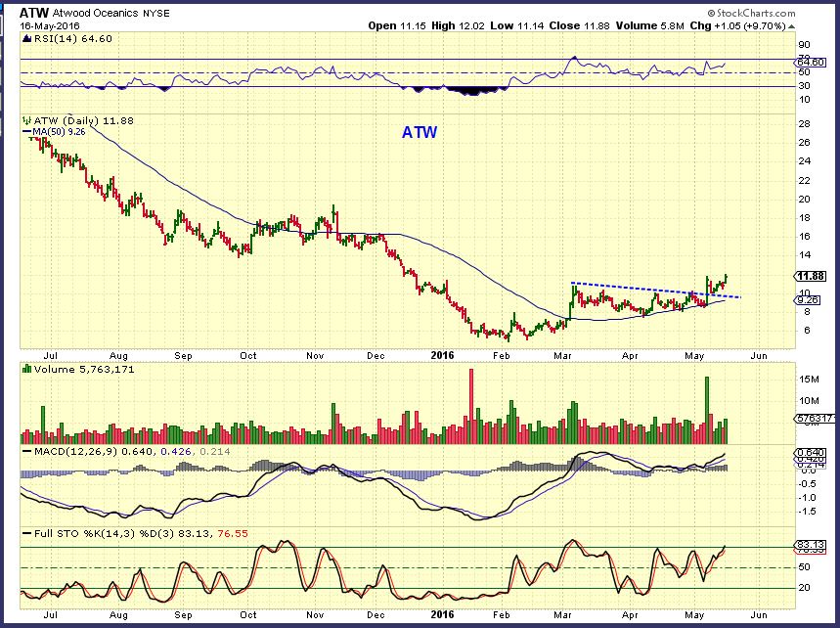
Task: Click the RSI(14) 64.60 indicator label
Action: point(73,38)
